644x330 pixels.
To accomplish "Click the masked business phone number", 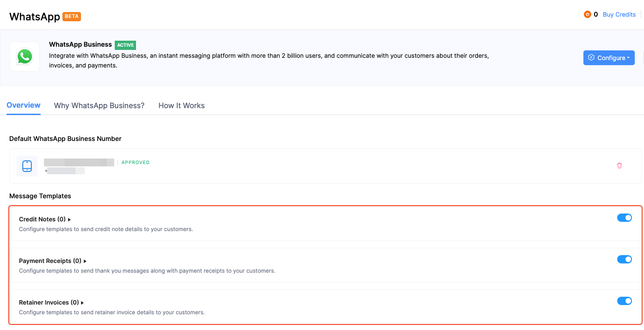I will click(x=66, y=171).
